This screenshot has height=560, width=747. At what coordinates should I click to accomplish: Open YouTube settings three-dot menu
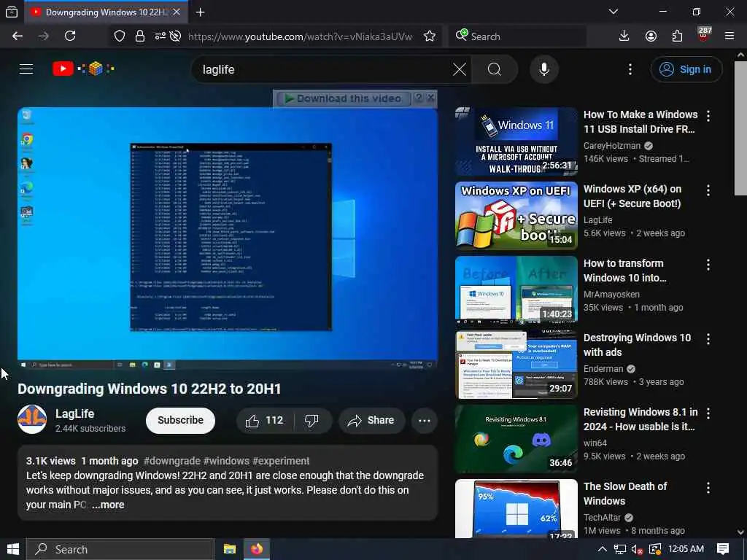pyautogui.click(x=630, y=69)
